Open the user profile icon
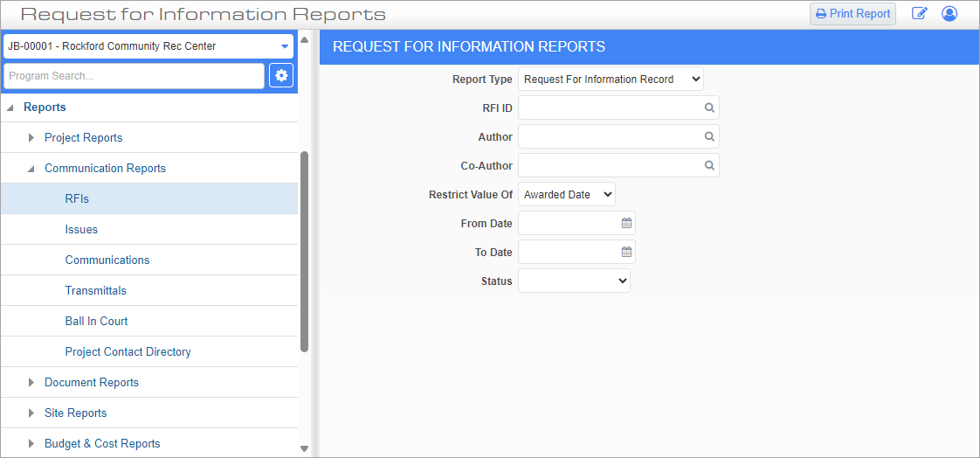This screenshot has height=458, width=980. (x=949, y=14)
